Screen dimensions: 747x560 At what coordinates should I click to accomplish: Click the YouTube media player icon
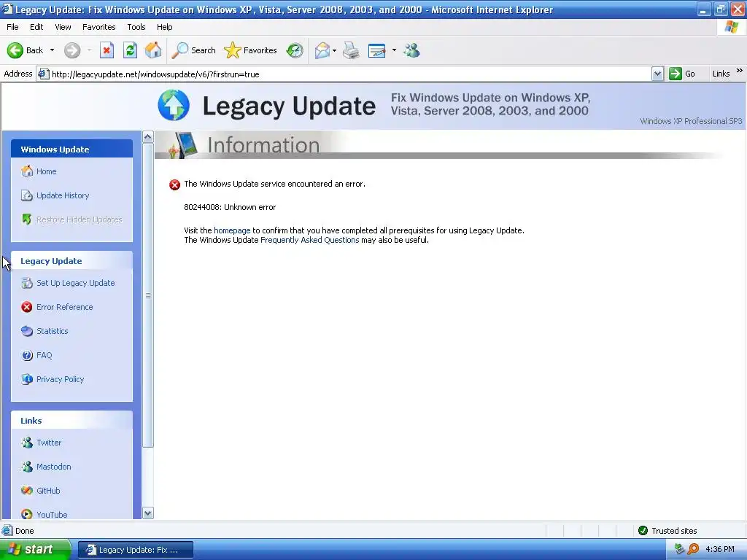point(27,514)
